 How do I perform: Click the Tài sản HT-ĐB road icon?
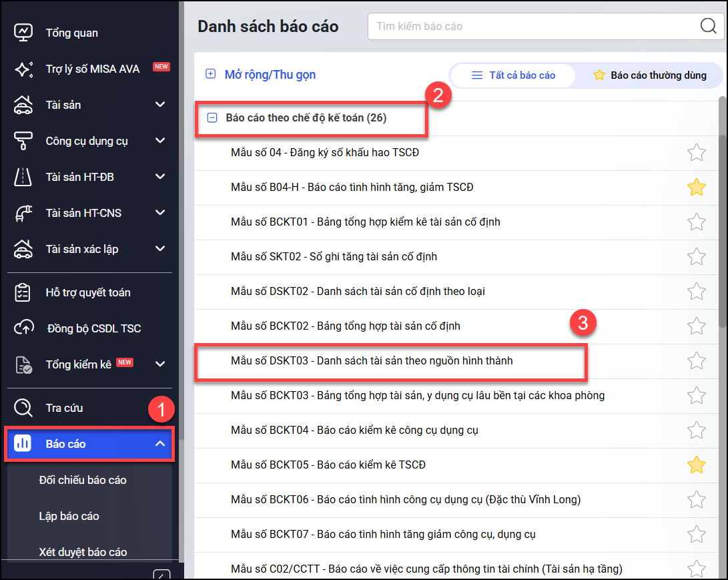point(23,177)
